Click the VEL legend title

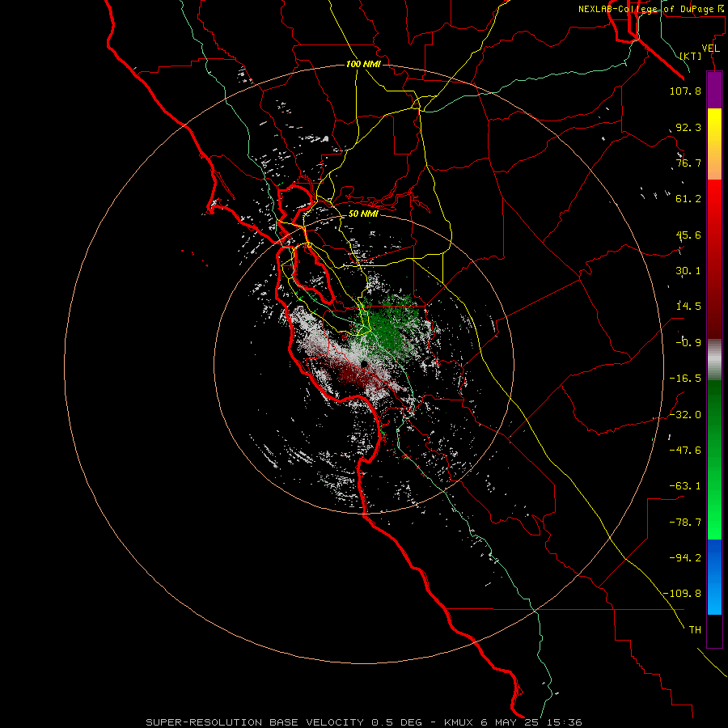tap(710, 49)
